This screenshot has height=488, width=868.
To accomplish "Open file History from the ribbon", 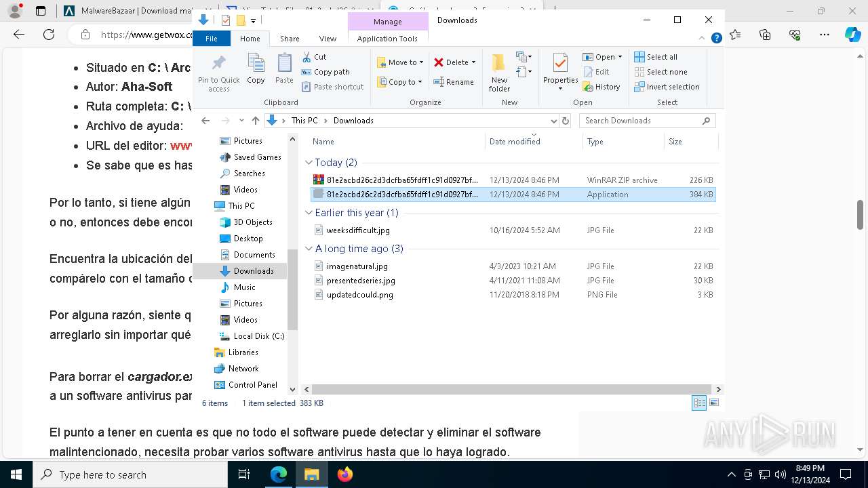I will point(601,87).
